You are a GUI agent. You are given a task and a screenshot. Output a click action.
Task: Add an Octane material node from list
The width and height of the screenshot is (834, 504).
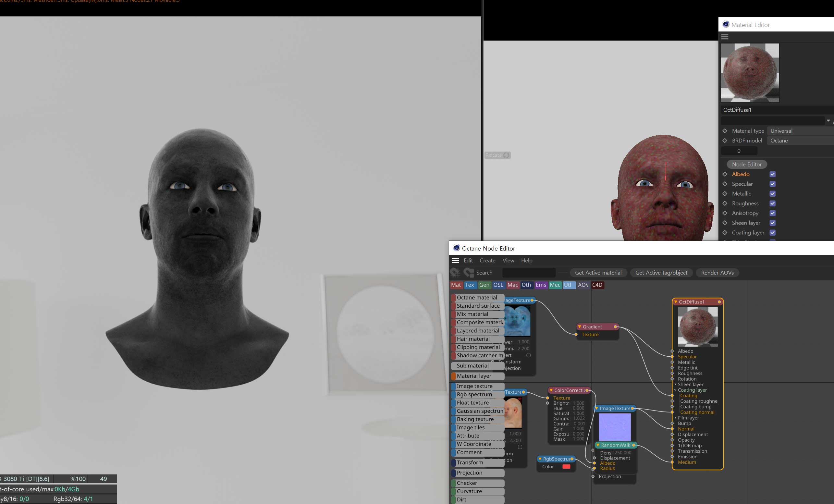coord(478,298)
